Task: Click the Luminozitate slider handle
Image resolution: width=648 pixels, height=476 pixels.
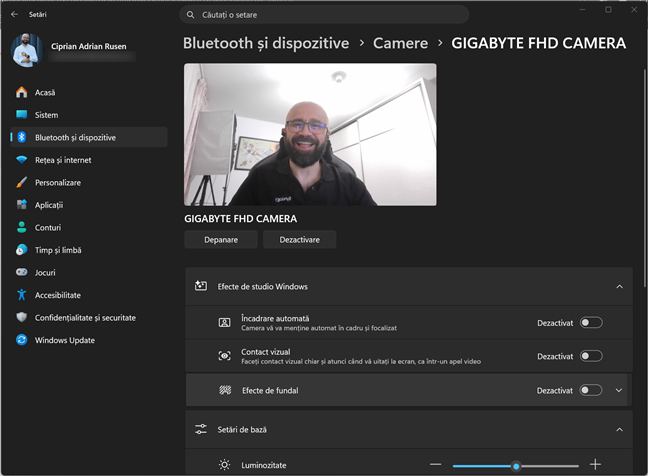Action: 516,466
